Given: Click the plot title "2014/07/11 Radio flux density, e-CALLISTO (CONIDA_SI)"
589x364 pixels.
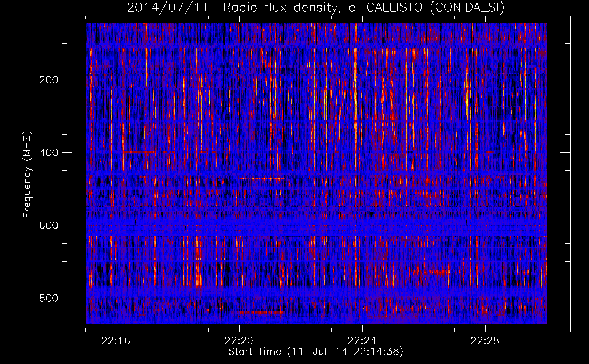Looking at the screenshot, I should pos(316,7).
